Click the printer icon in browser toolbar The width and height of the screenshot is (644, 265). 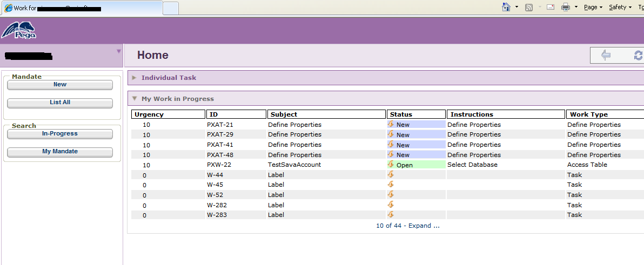pos(566,7)
